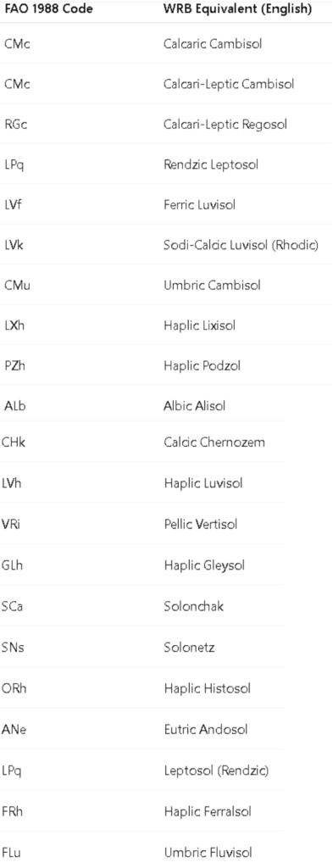Click the LVf code cell
Viewport: 333px width, 868px height.
(x=14, y=204)
